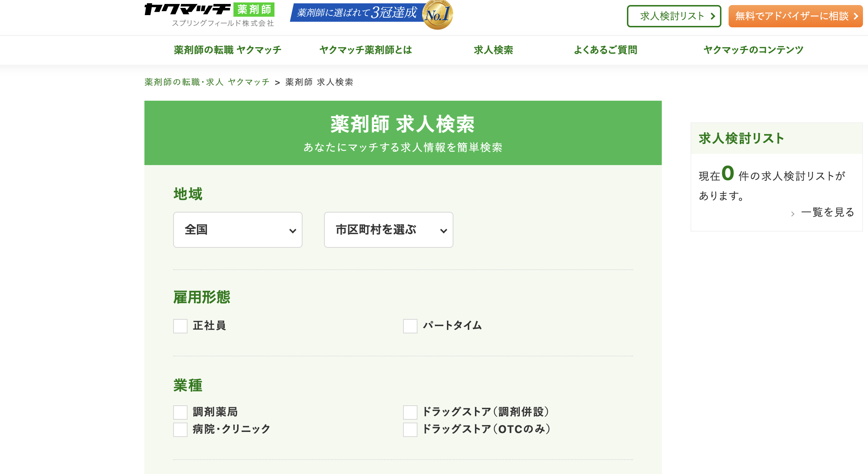Click the 求人検討リスト sidebar heading
868x474 pixels.
(741, 138)
